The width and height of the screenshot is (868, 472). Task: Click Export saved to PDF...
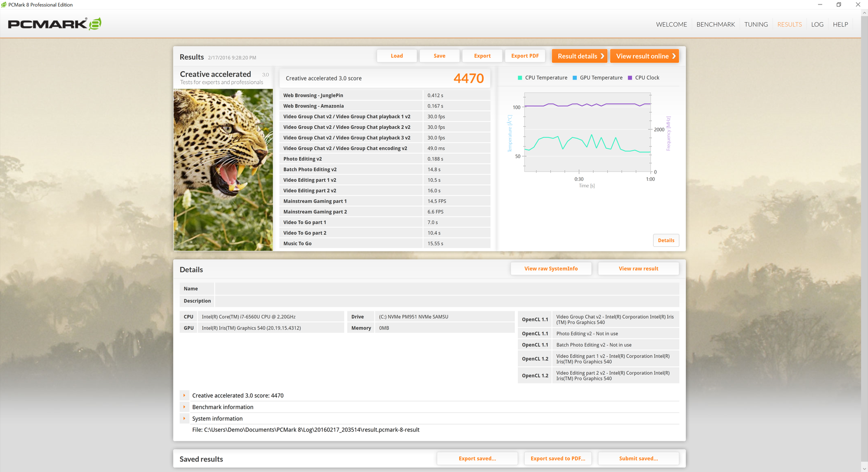click(557, 458)
